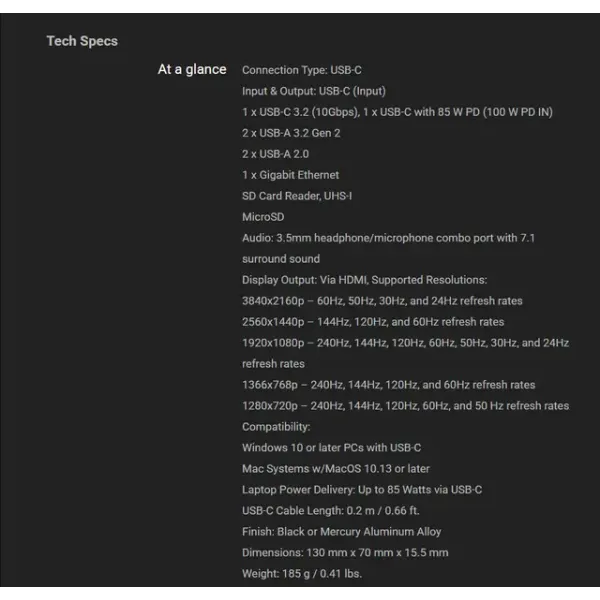The width and height of the screenshot is (600, 600).
Task: Click the Display Output: Via HDMI line
Action: [364, 280]
